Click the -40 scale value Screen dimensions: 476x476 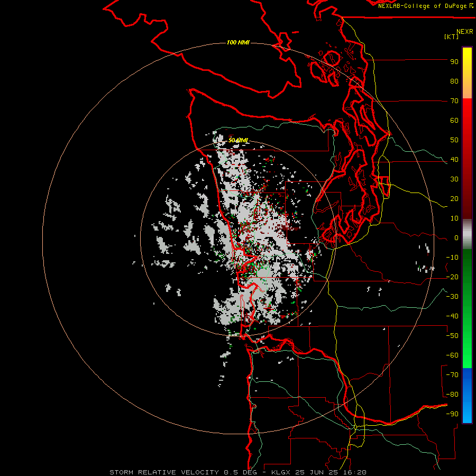[x=452, y=316]
